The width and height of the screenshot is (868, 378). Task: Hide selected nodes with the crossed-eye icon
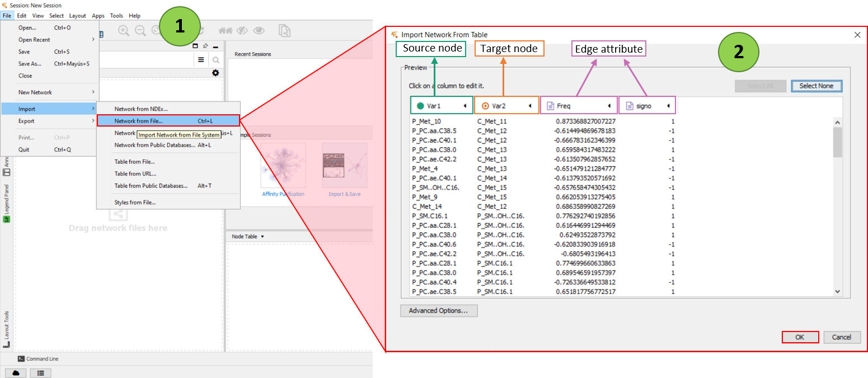(242, 31)
